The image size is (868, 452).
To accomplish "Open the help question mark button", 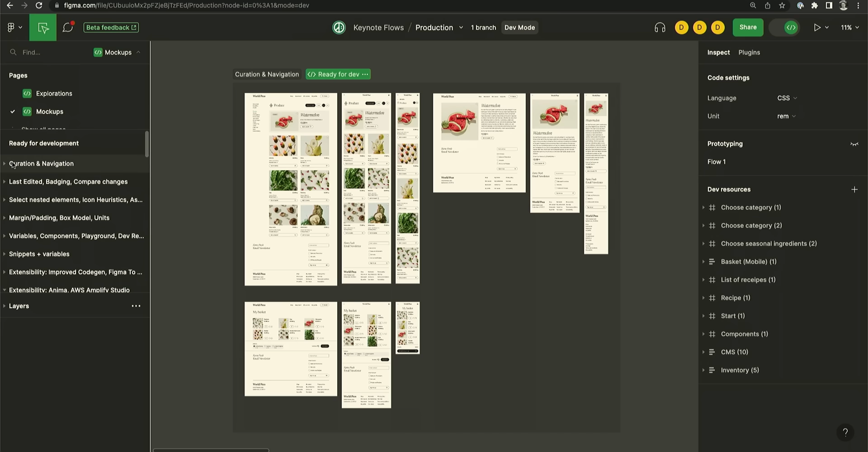I will tap(845, 432).
